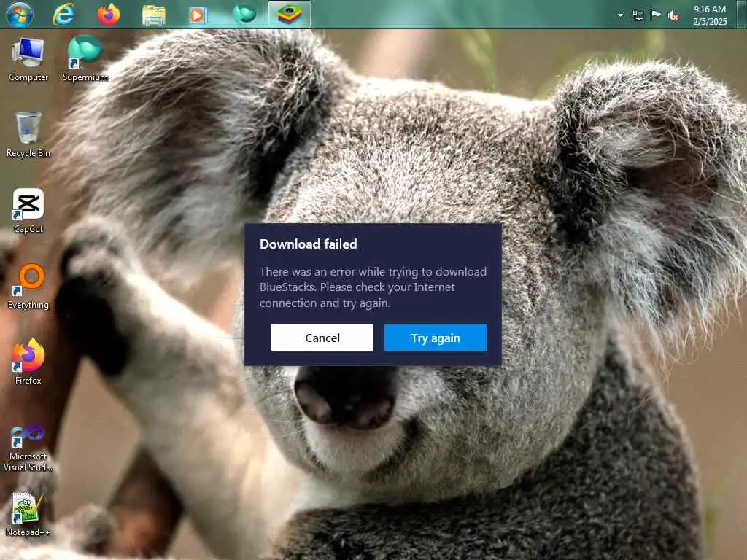
Task: Select the Computer desktop icon
Action: [28, 60]
